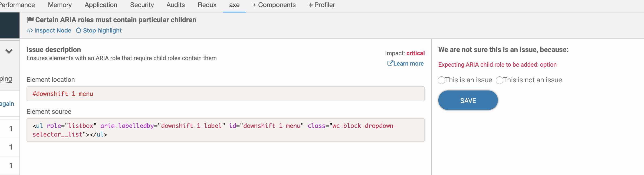Open the Redux tab
This screenshot has width=644, height=175.
coord(207,5)
